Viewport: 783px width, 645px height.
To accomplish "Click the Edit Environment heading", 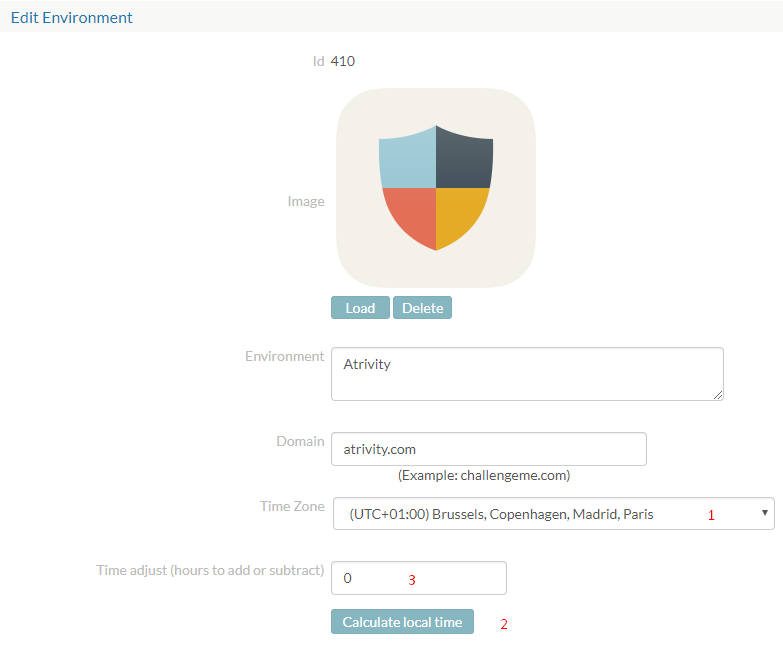I will (x=71, y=17).
